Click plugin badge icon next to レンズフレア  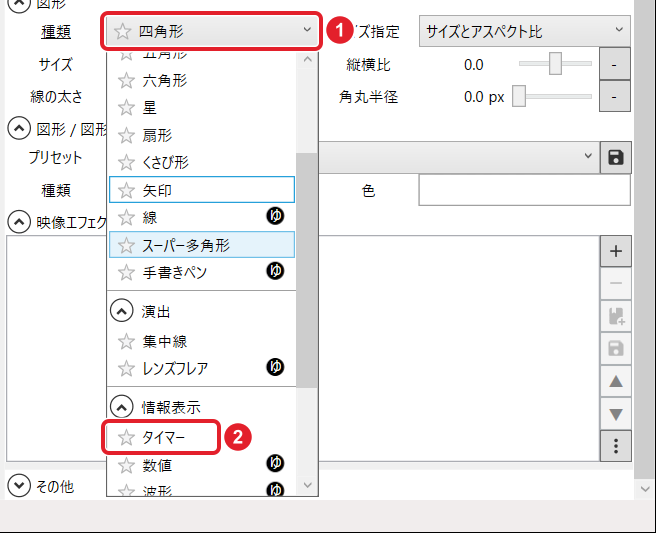click(x=275, y=367)
